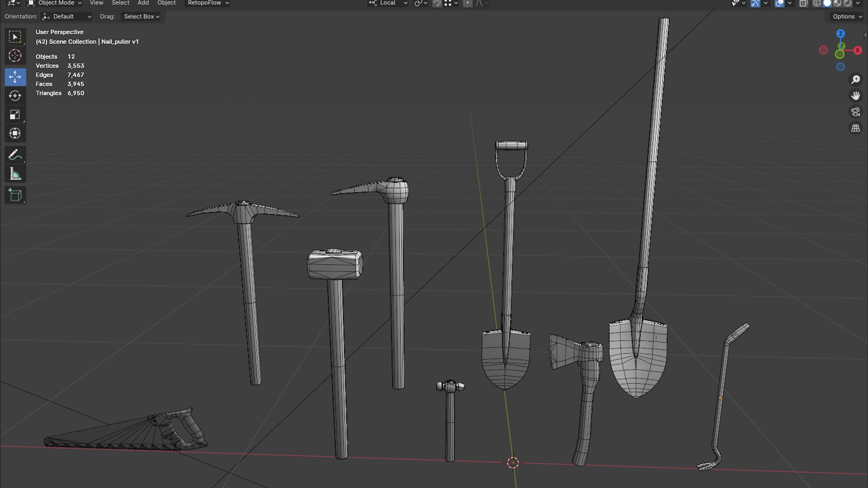Click the 'Vertices 3,553' statistic
Screen dimensions: 868x488
pos(60,66)
